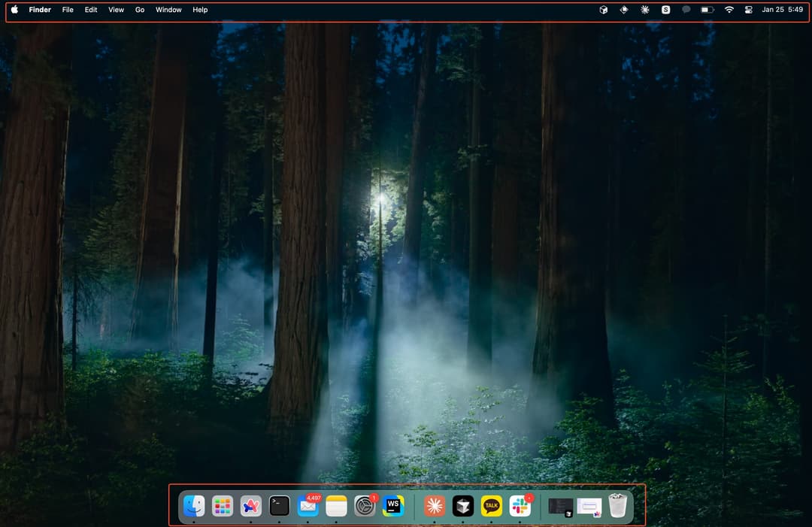Open the black cube app in the Dock
The height and width of the screenshot is (527, 812).
point(463,506)
